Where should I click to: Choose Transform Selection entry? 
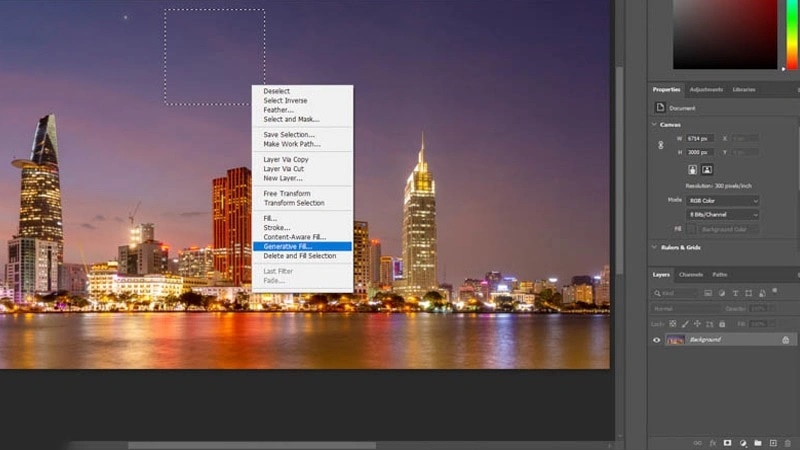(x=294, y=203)
